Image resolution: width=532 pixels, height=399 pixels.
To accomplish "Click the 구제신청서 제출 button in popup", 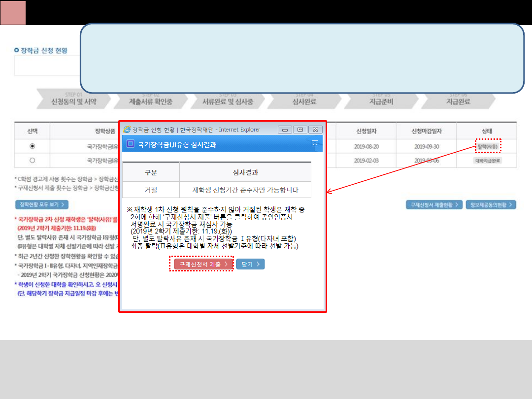I will 203,265.
